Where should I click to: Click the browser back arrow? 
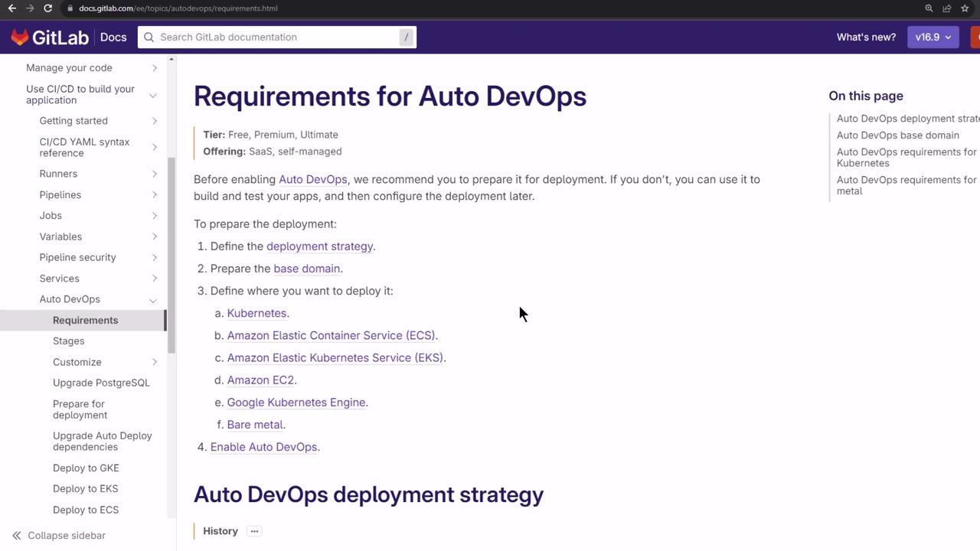(x=12, y=8)
